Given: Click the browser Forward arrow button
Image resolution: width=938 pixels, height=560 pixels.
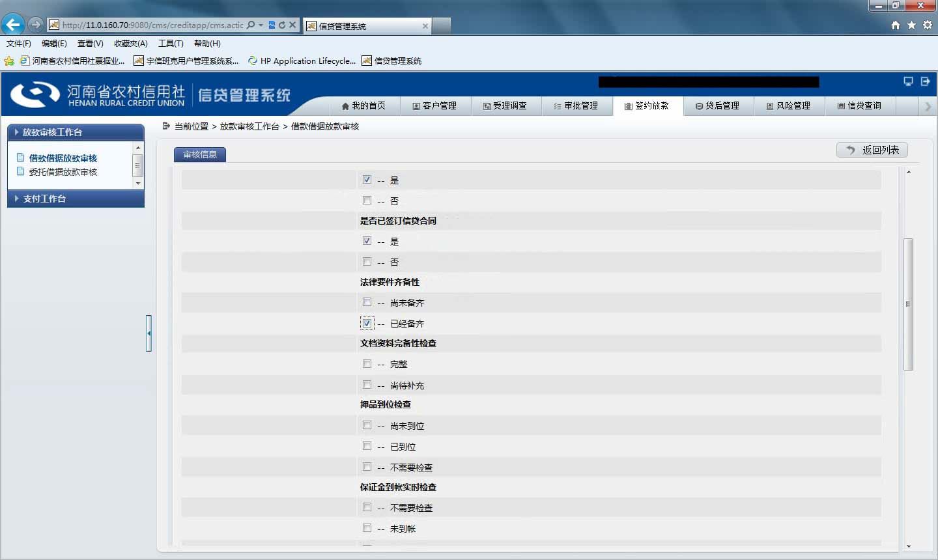Looking at the screenshot, I should point(36,25).
